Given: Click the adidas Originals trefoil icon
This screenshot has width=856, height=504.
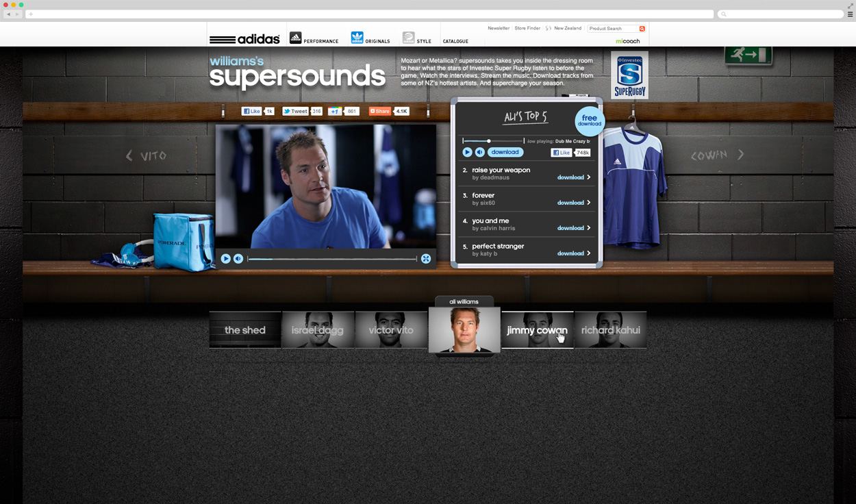Looking at the screenshot, I should pos(357,38).
